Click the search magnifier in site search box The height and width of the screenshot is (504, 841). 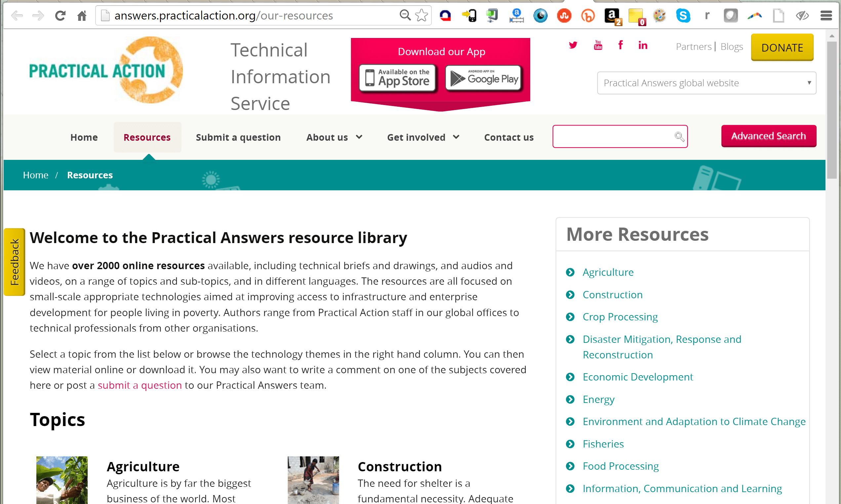[x=679, y=136]
